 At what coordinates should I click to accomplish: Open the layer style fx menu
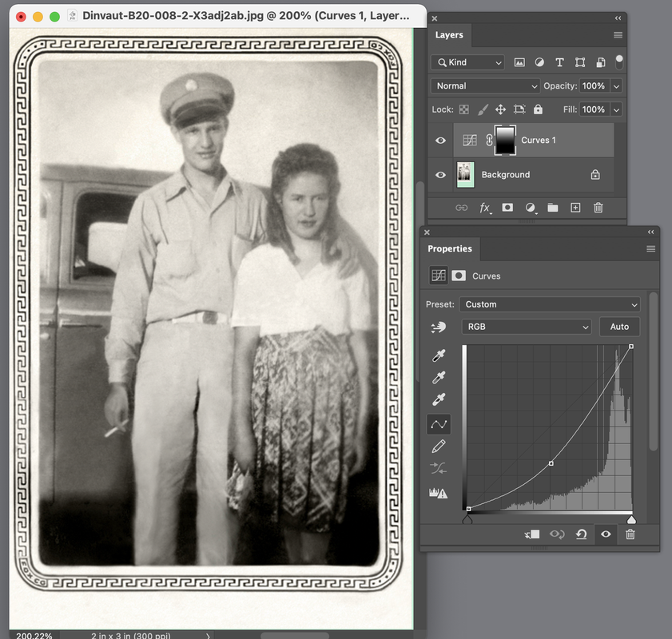tap(484, 208)
